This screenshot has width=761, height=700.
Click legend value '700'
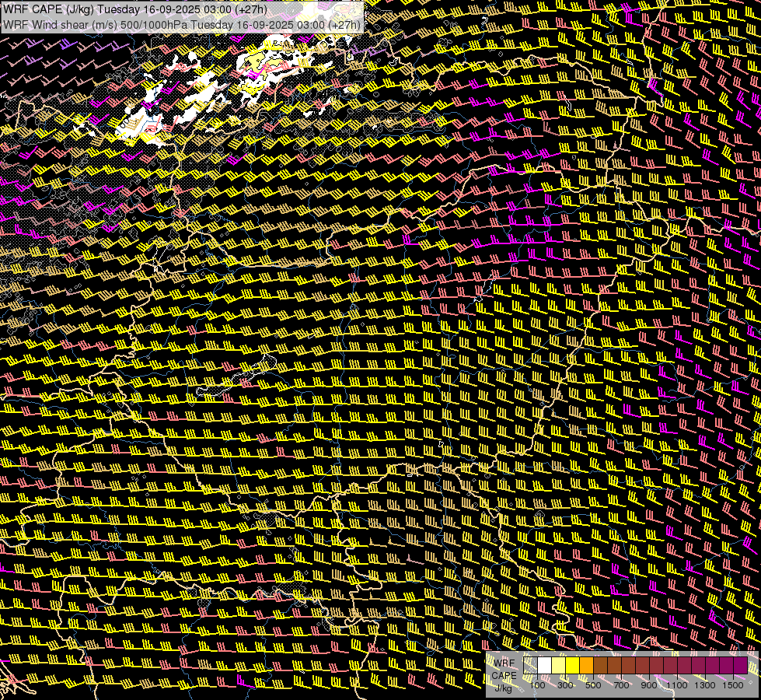(621, 685)
